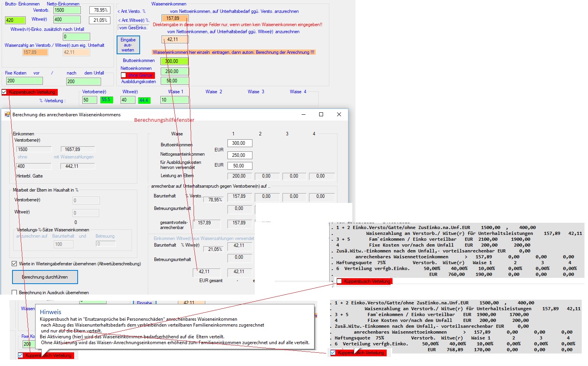Close the Berechnung des anrechenbaren Waiseneinkommens window

[x=339, y=114]
